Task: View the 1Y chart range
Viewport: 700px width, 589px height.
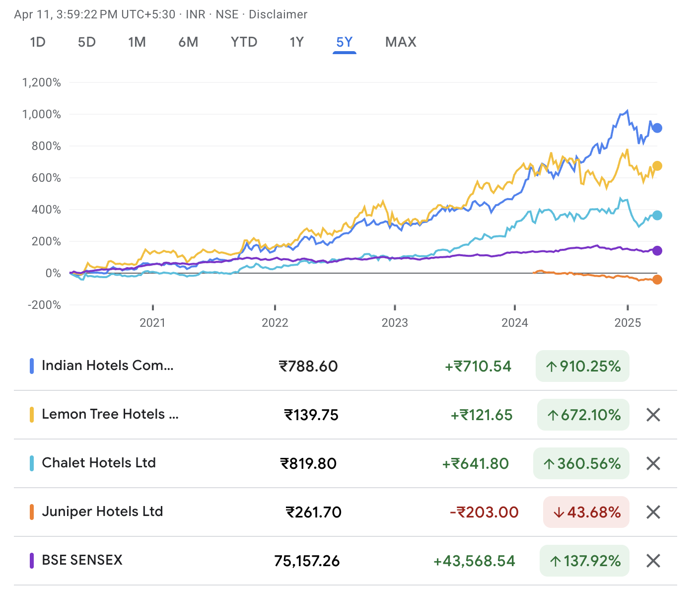Action: (296, 42)
